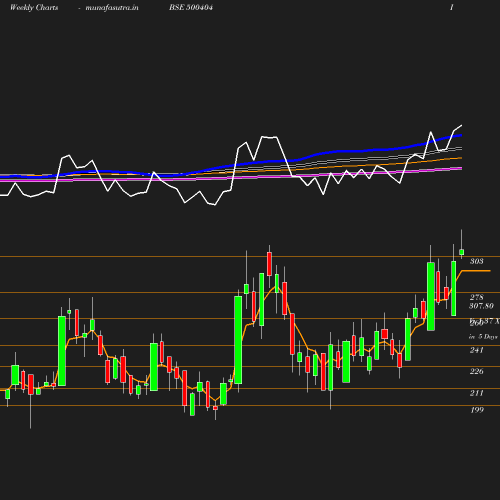Click the 307.80 current price value

tap(481, 306)
